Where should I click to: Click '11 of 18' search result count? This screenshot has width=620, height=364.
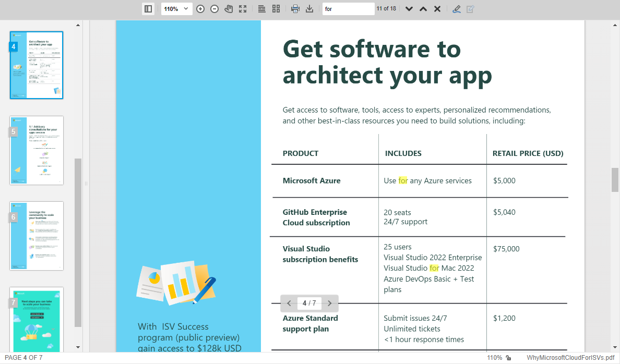tap(386, 9)
